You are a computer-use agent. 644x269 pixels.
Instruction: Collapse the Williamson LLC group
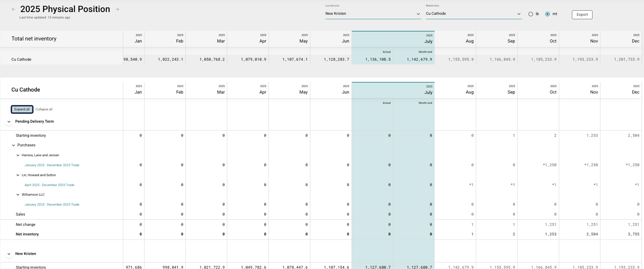pyautogui.click(x=18, y=195)
